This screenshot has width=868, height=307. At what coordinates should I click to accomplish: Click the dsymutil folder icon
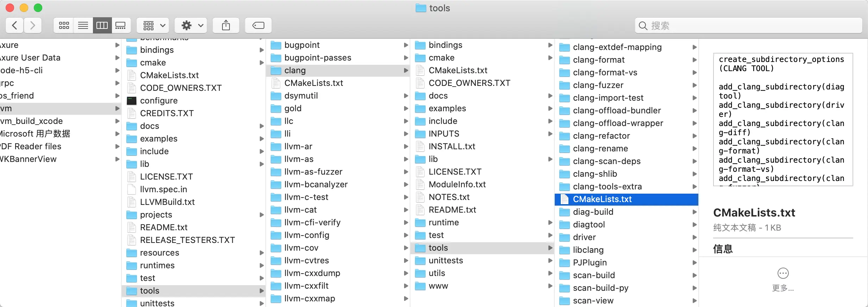tap(276, 96)
